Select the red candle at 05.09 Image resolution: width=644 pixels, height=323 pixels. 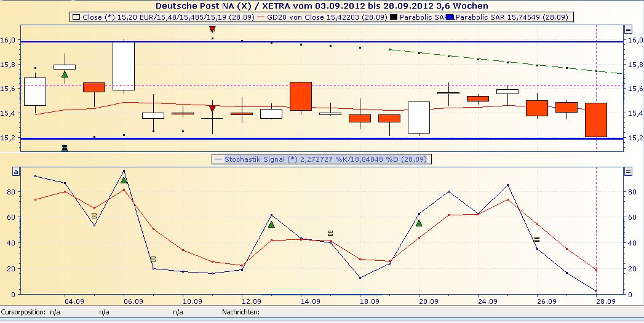94,87
